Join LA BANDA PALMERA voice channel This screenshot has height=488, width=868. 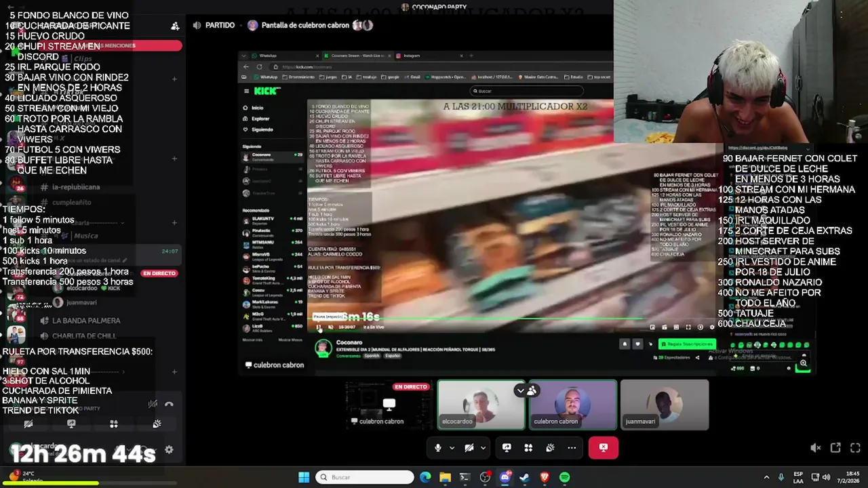(86, 321)
